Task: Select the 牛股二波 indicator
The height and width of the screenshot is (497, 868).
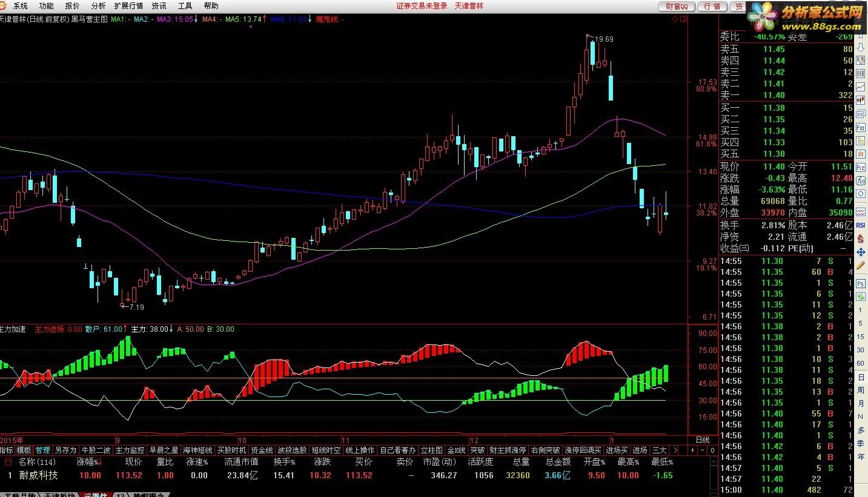Action: [96, 450]
